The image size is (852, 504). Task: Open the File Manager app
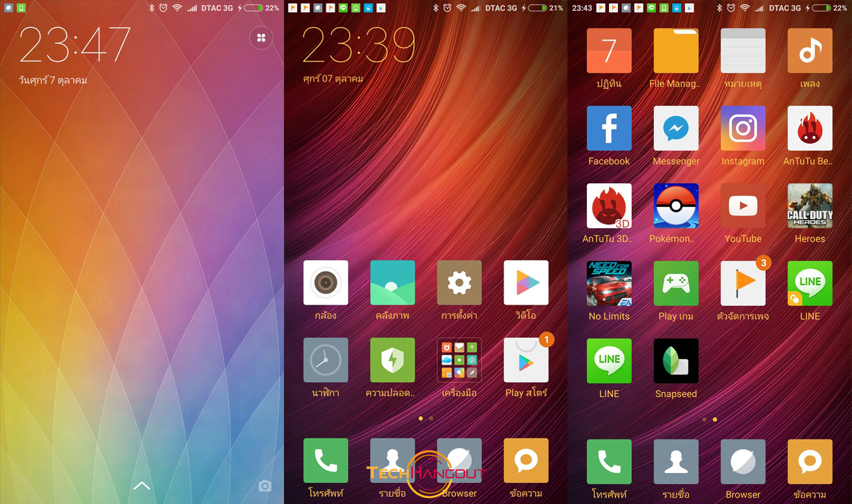(676, 51)
